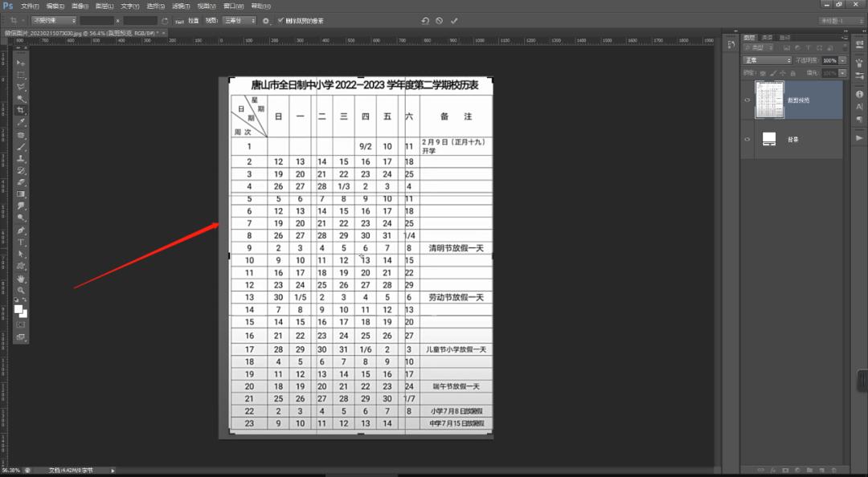
Task: Hide the 裁剪预览 layer via its eye icon
Action: coord(747,100)
